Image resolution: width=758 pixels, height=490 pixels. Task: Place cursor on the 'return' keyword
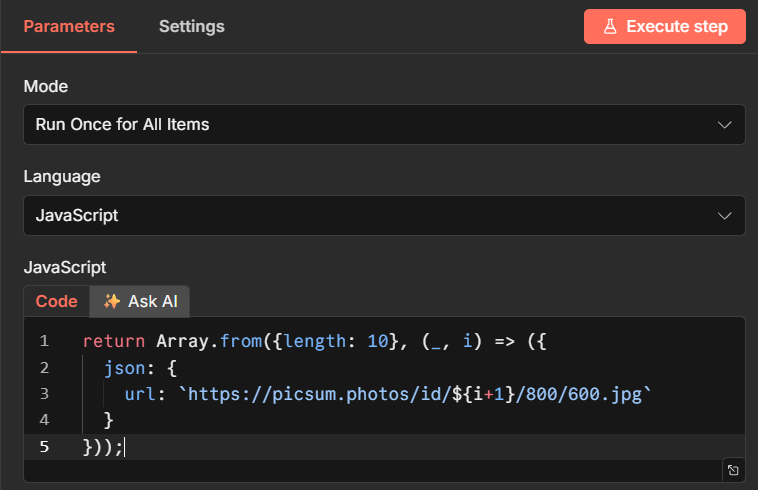tap(113, 342)
